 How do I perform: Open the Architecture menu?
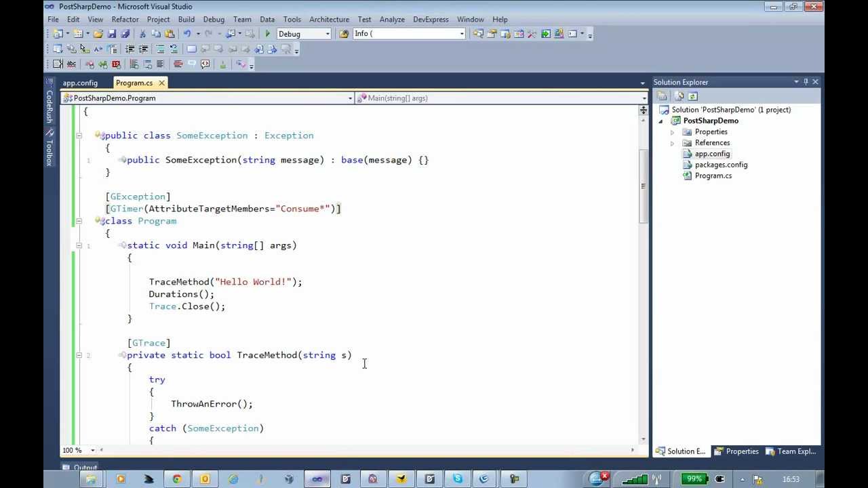pyautogui.click(x=329, y=20)
